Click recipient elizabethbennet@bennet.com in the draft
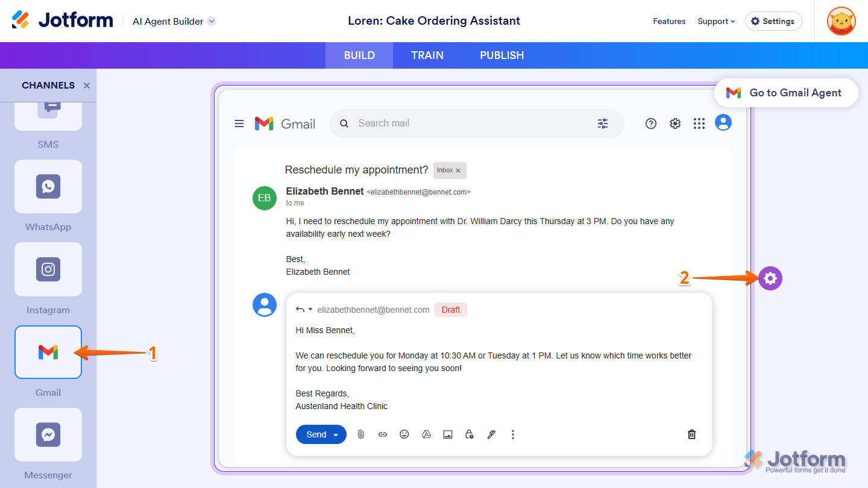The image size is (868, 488). point(374,310)
